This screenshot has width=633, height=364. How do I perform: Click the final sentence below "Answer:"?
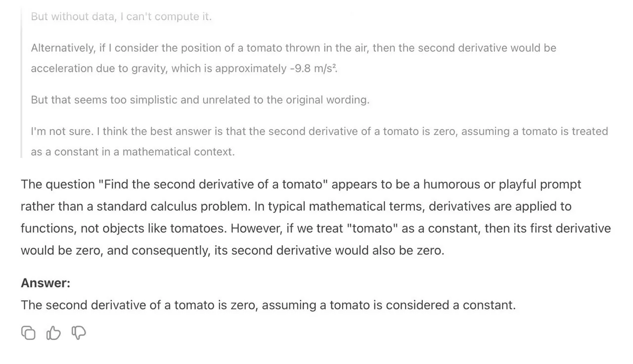coord(268,305)
